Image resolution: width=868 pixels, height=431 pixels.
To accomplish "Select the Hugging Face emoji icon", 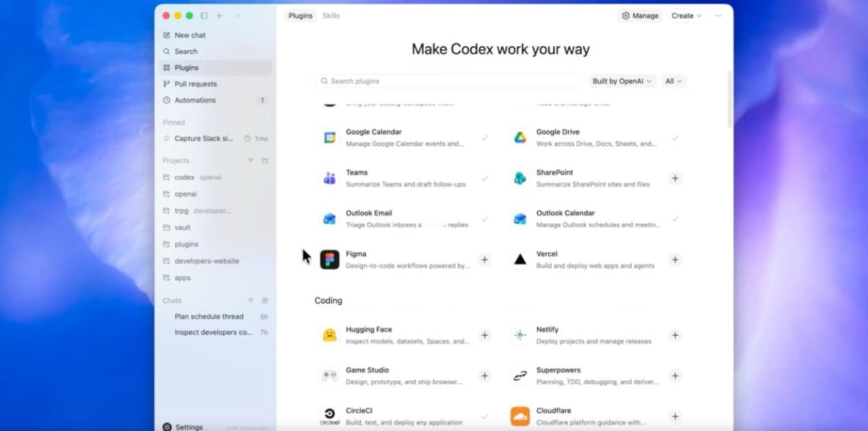I will 329,335.
